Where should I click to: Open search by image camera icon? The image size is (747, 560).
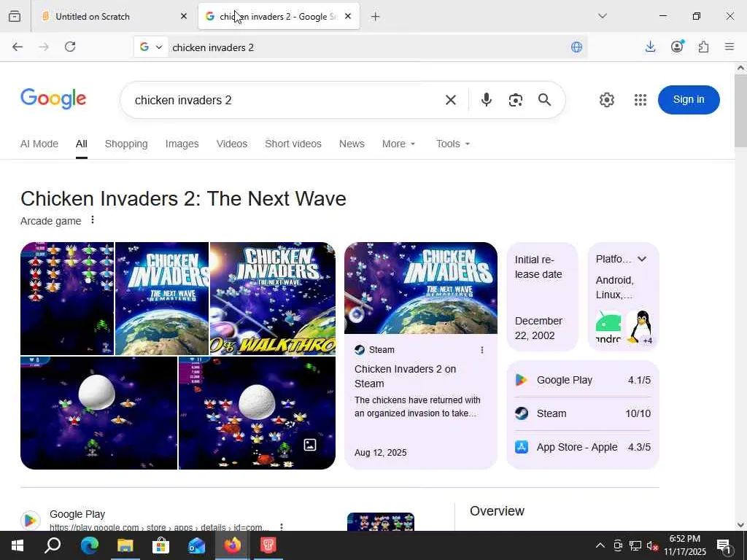[516, 100]
